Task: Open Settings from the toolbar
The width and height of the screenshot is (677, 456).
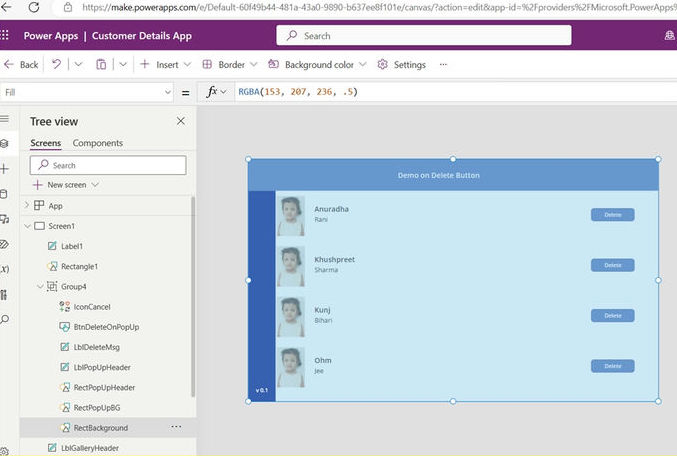Action: click(402, 65)
